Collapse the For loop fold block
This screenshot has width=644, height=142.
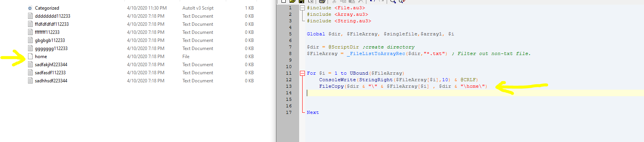click(302, 73)
